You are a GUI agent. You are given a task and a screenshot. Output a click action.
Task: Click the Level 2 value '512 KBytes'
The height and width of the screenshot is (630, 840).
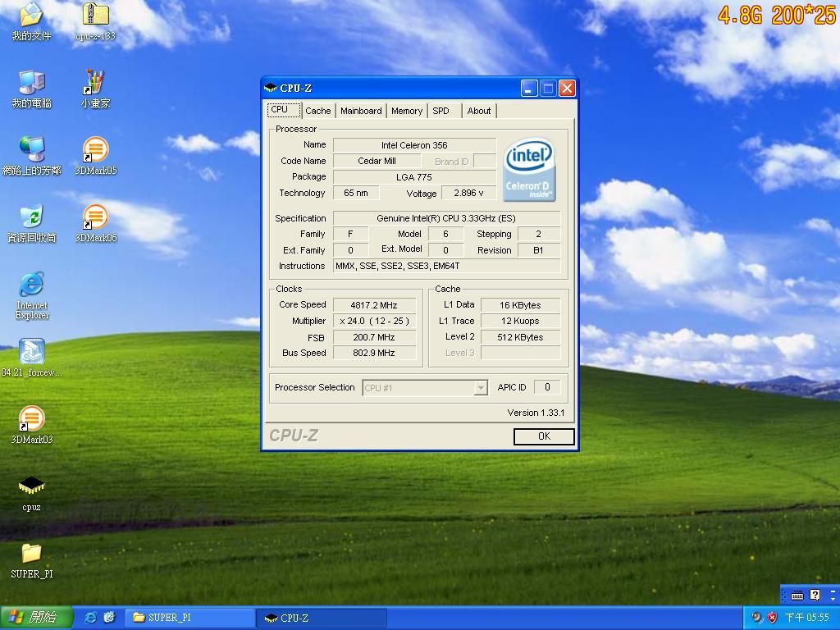click(x=520, y=337)
